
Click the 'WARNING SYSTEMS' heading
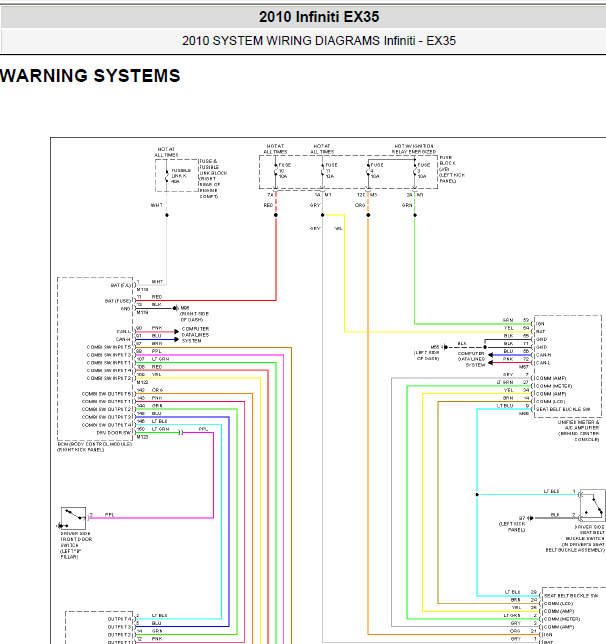click(90, 76)
